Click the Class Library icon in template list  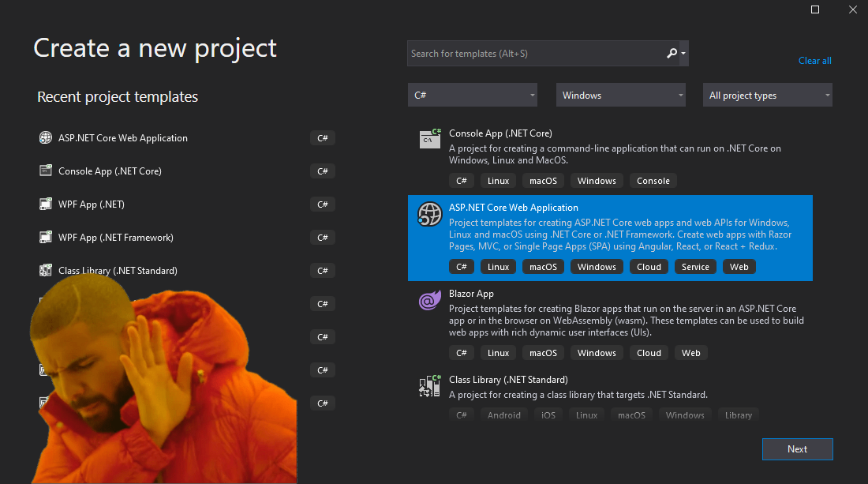pos(429,386)
